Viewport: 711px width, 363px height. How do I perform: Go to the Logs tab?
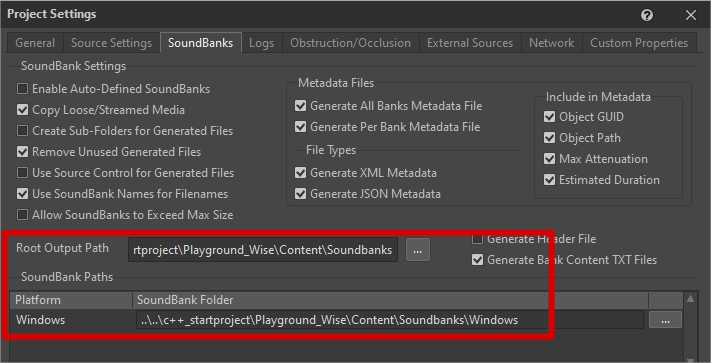coord(262,43)
